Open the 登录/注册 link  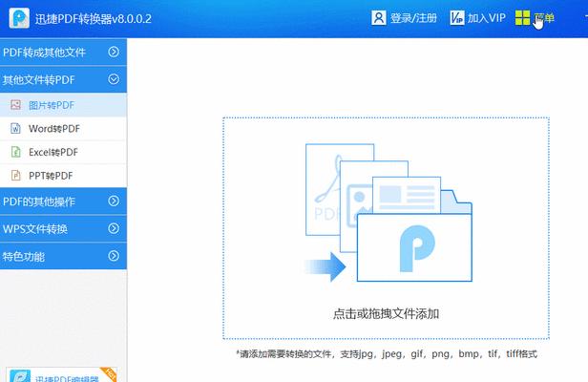(x=413, y=18)
